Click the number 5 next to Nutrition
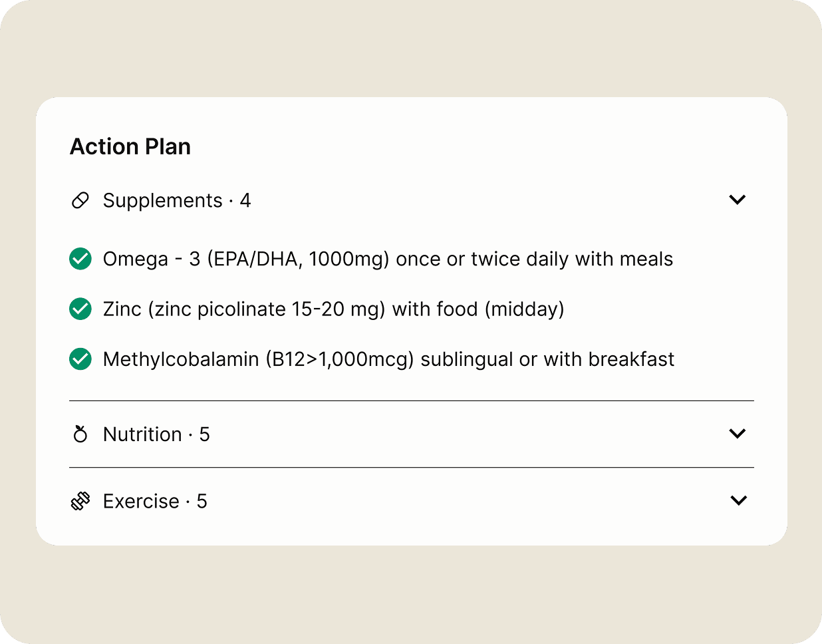This screenshot has width=822, height=644. (204, 434)
